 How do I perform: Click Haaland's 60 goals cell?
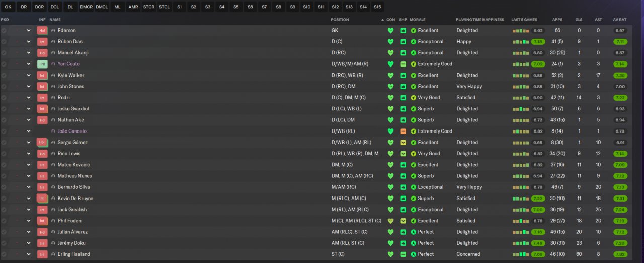[x=579, y=254]
